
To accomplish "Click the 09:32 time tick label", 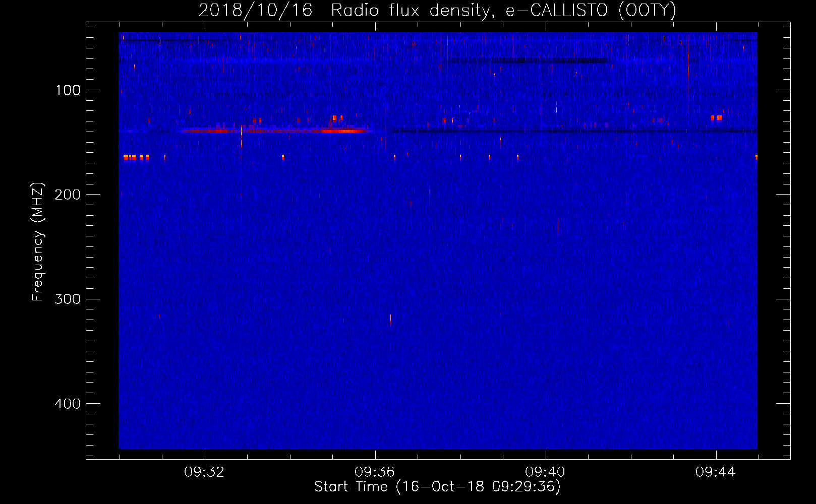I will [x=204, y=472].
